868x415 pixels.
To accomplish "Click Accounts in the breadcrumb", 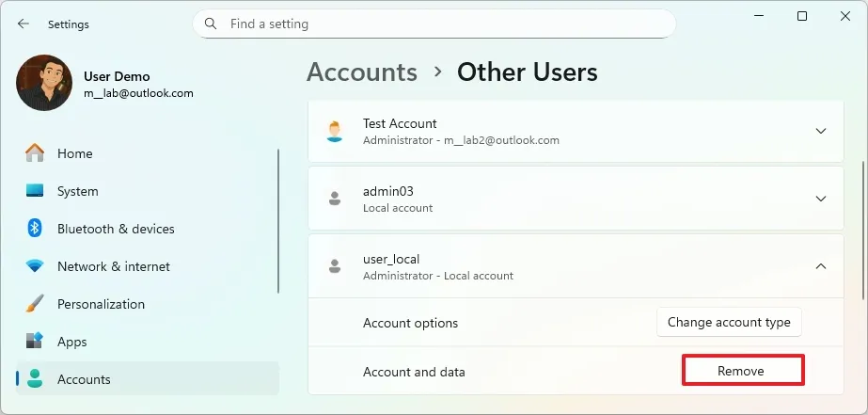I will pyautogui.click(x=362, y=72).
